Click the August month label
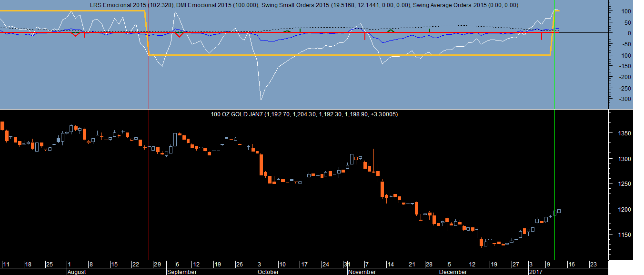This screenshot has height=275, width=644. pos(77,272)
